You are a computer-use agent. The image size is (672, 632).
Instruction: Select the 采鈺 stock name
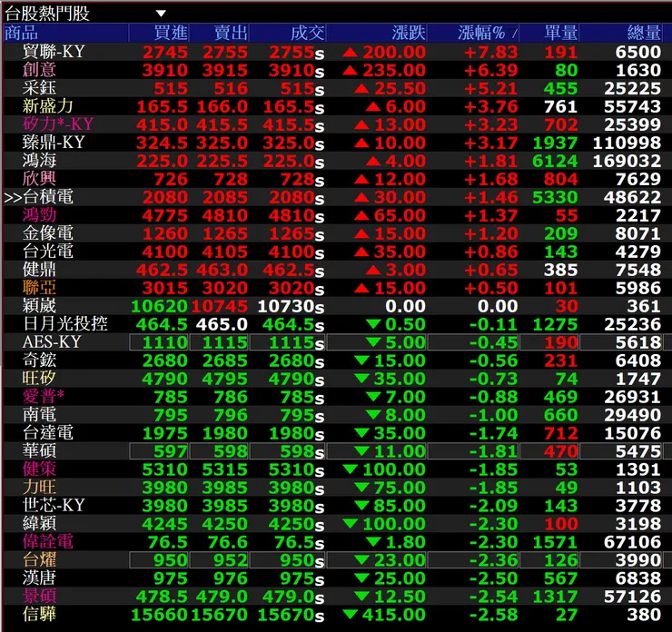[39, 88]
